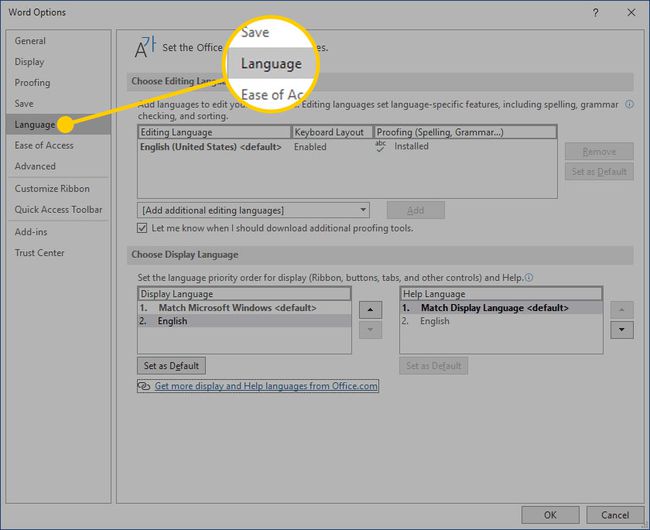
Task: Click the Proofing column header
Action: coord(465,132)
